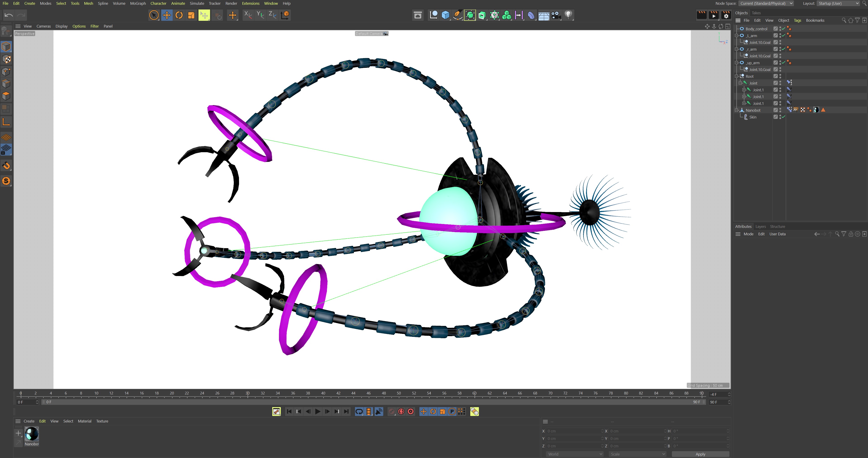Click the Apply button in coordinates

pos(700,454)
